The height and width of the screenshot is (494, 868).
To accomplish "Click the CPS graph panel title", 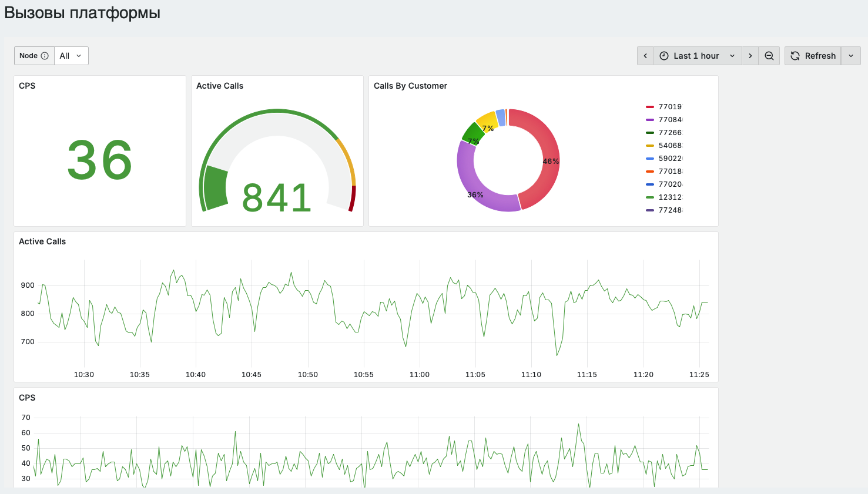I will 27,398.
